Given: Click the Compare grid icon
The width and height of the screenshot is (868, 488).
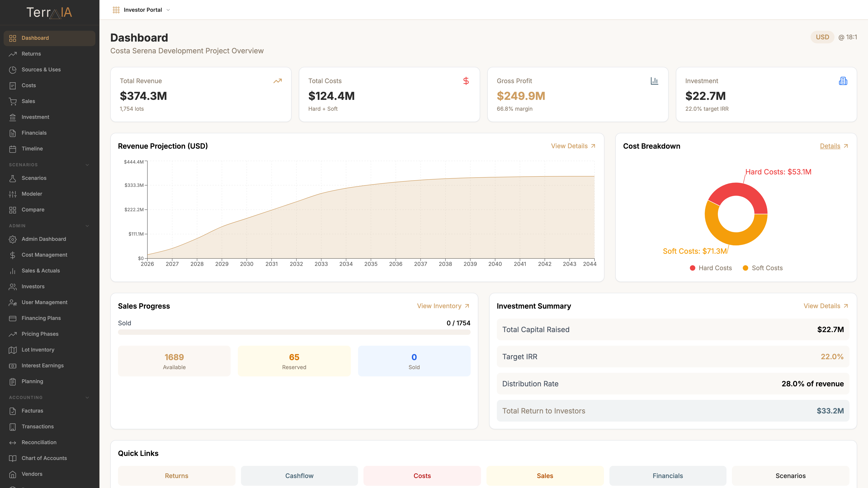Looking at the screenshot, I should [x=13, y=210].
